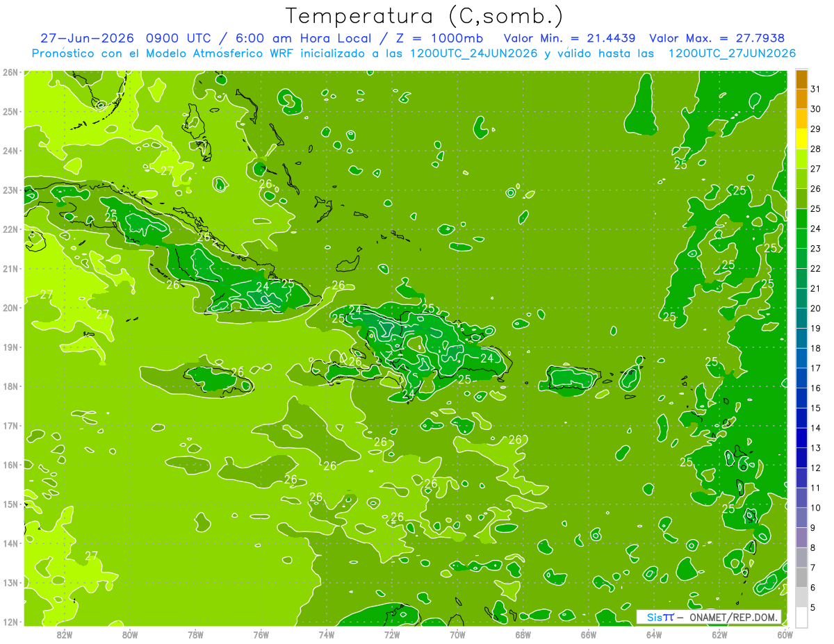
Task: Click the "14N" latitude axis label
Action: pyautogui.click(x=10, y=543)
